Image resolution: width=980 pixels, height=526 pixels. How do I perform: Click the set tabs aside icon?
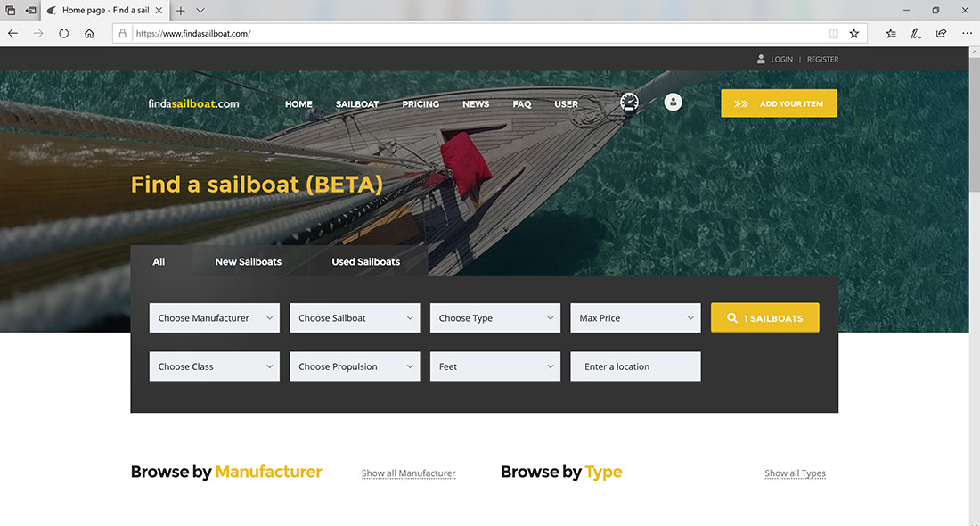click(30, 10)
